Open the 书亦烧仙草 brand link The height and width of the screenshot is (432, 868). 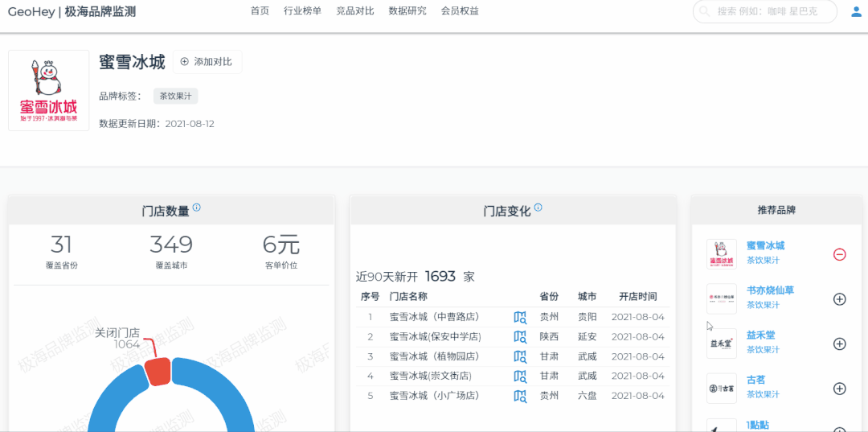click(x=770, y=290)
